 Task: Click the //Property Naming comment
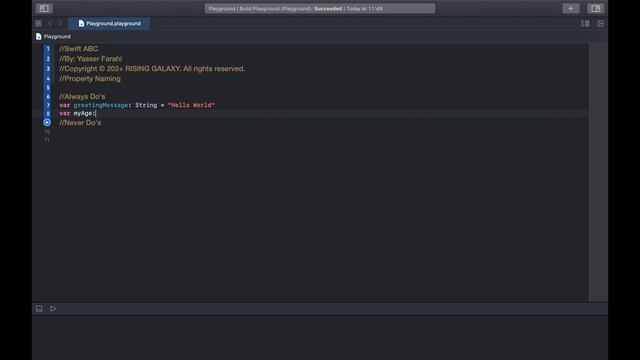[90, 78]
